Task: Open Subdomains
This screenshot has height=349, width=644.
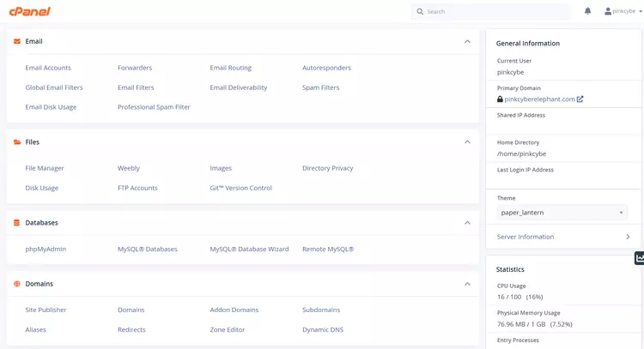Action: point(321,310)
